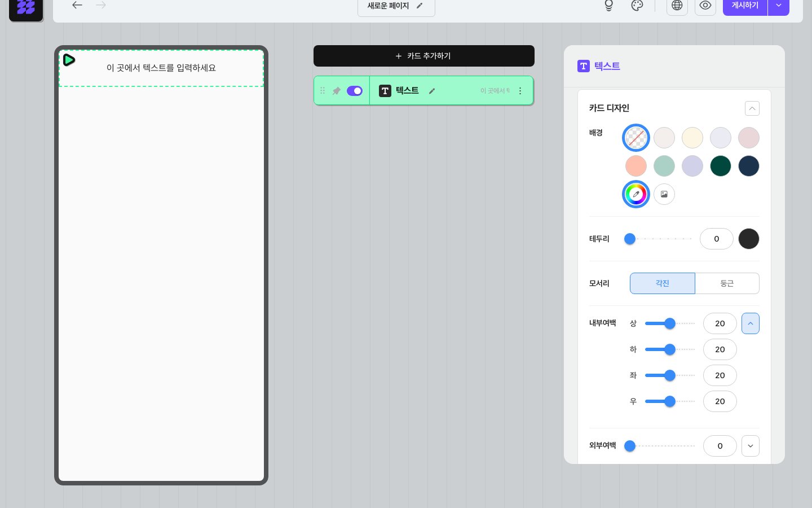
Task: Grab the 텍스트 card drag handle
Action: 323,90
